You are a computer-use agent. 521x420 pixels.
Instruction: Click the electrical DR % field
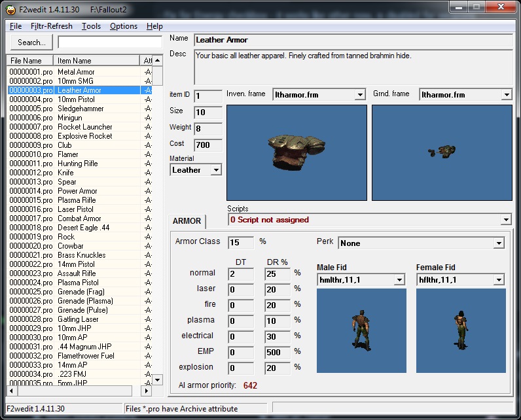coord(278,337)
